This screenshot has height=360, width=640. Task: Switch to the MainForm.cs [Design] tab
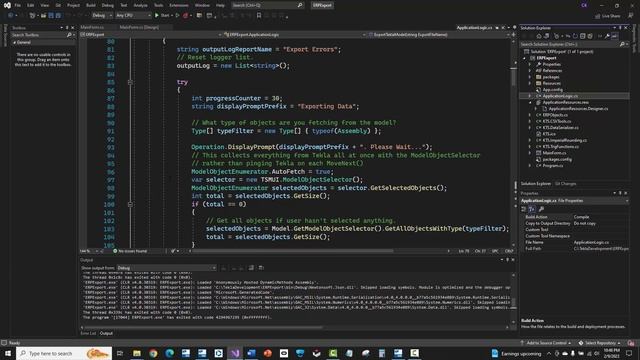[139, 27]
